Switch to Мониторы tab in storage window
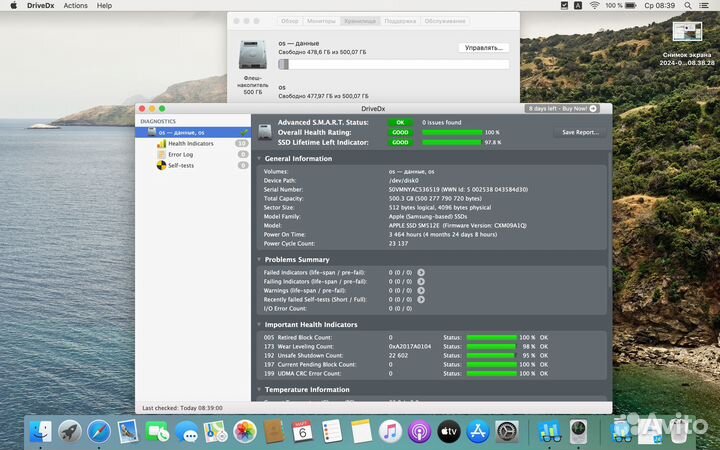Screen dimensions: 720x450 (321, 21)
